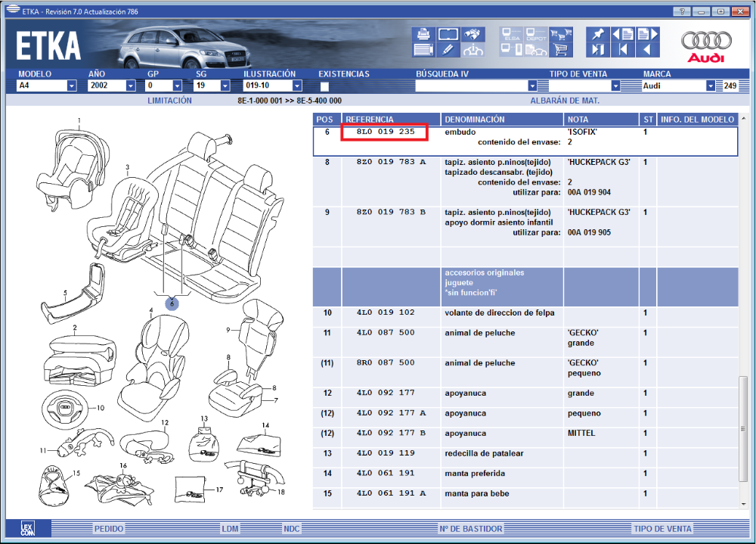Click the jump-to-first icon with bar and arrow
The image size is (756, 544).
622,49
